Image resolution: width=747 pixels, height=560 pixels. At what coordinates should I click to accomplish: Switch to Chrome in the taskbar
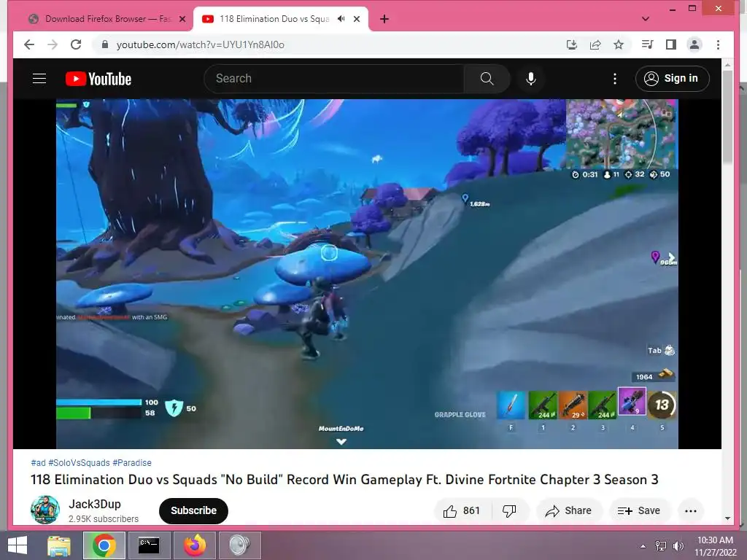[104, 545]
